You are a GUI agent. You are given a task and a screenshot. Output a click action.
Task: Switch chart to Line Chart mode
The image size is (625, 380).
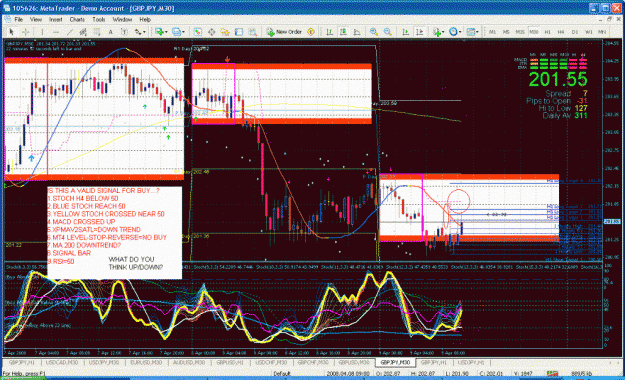[x=357, y=32]
